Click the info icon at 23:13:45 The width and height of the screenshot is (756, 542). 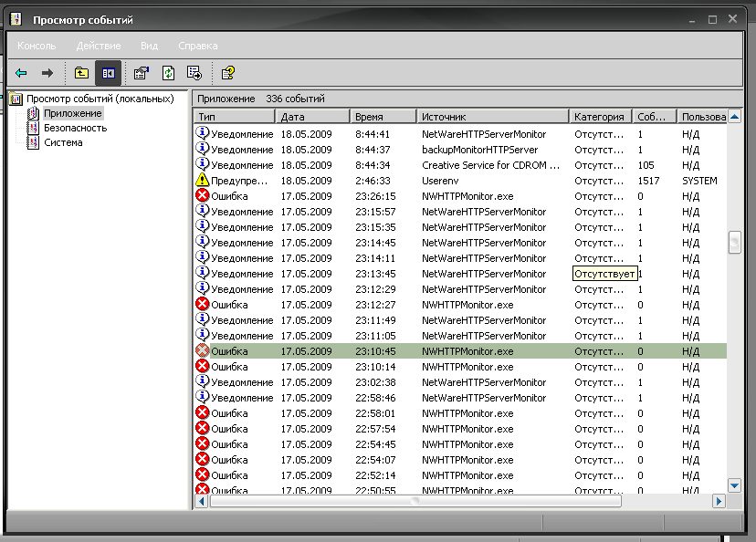(202, 273)
